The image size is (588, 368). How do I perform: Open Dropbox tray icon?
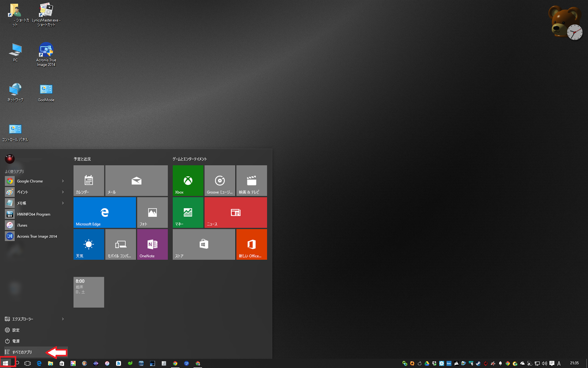click(x=434, y=364)
